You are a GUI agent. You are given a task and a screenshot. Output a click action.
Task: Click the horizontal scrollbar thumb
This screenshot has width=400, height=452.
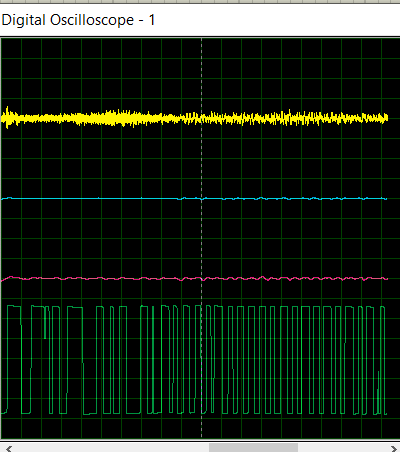tap(253, 448)
